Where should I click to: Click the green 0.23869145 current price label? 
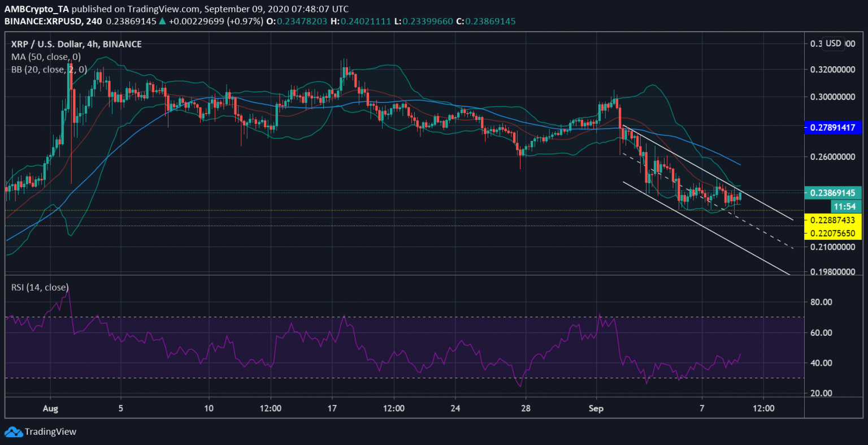(x=832, y=193)
